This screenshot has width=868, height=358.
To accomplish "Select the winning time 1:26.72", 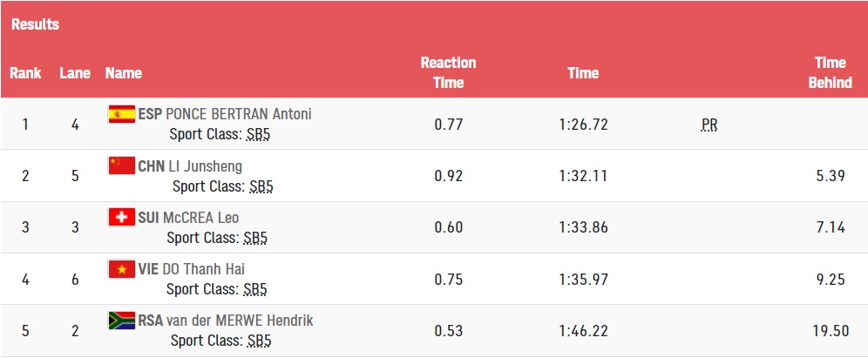I will pos(584,125).
